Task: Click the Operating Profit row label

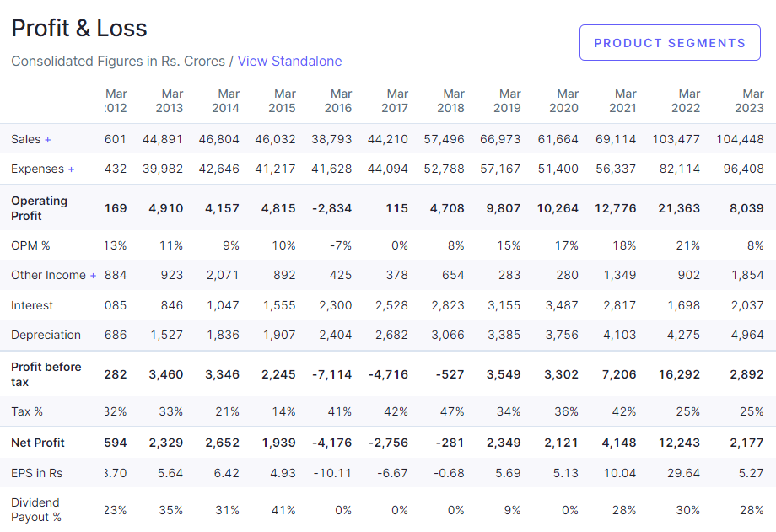Action: (39, 208)
